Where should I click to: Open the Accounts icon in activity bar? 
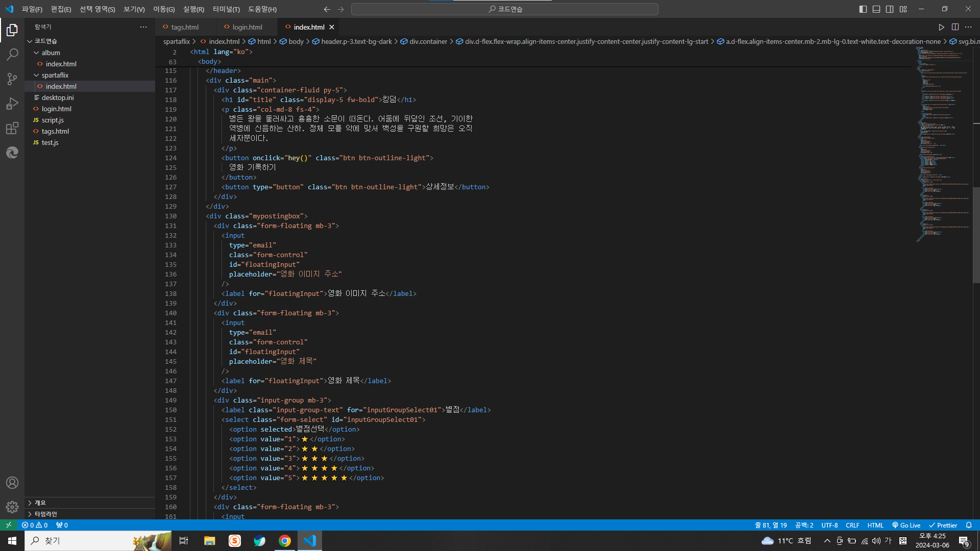(x=12, y=483)
